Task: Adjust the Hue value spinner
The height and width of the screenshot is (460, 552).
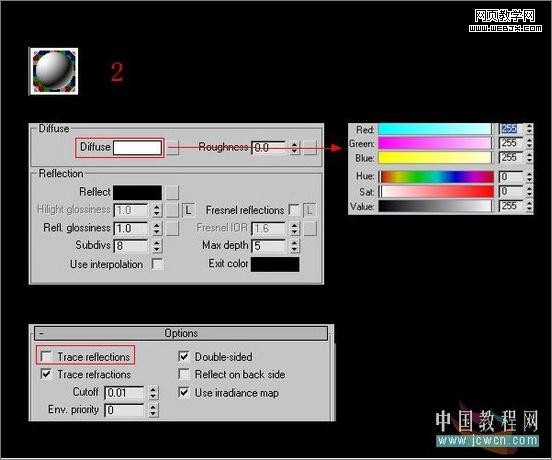Action: pyautogui.click(x=529, y=177)
